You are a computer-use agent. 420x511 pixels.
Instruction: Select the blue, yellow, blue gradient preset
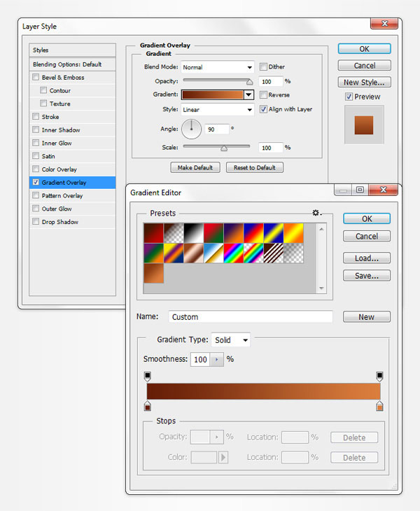click(274, 233)
